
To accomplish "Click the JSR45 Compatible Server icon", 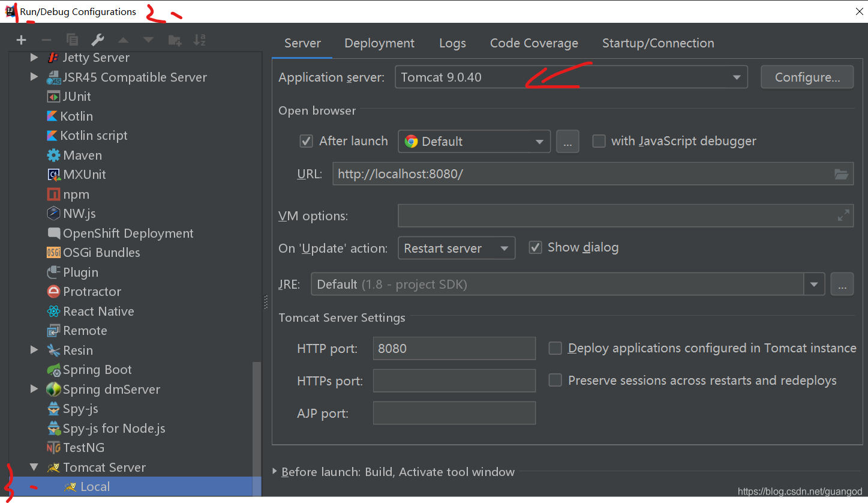I will [x=53, y=77].
